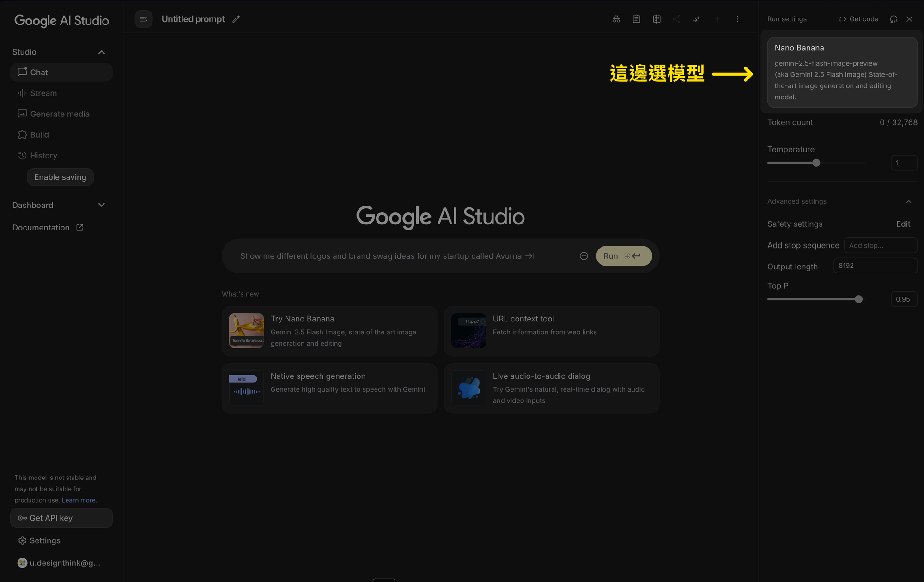The width and height of the screenshot is (924, 582).
Task: Click the Build puzzle-piece icon
Action: [x=22, y=134]
